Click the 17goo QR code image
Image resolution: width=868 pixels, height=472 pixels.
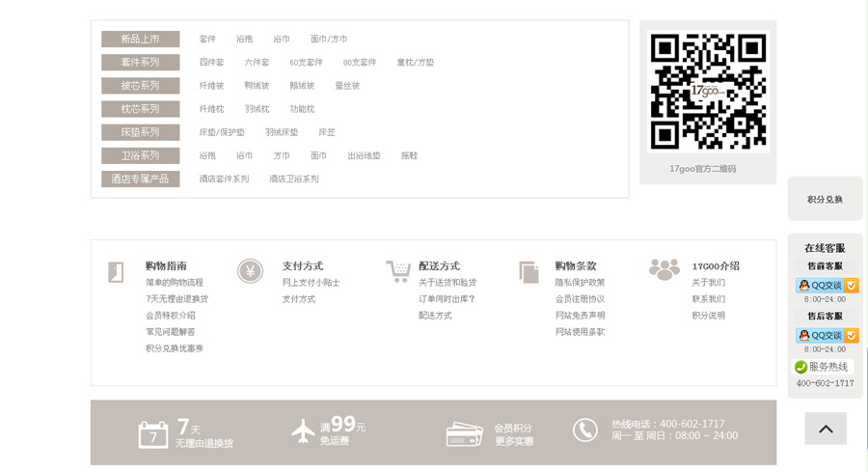tap(708, 92)
